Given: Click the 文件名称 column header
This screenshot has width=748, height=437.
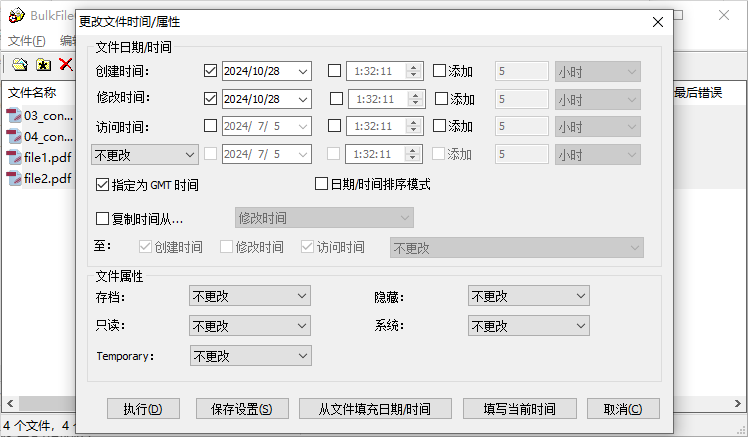Looking at the screenshot, I should tap(32, 93).
